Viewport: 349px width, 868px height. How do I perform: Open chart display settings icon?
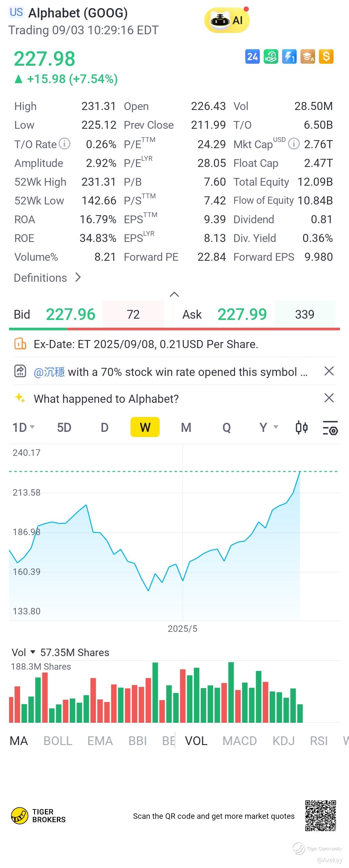(x=330, y=428)
